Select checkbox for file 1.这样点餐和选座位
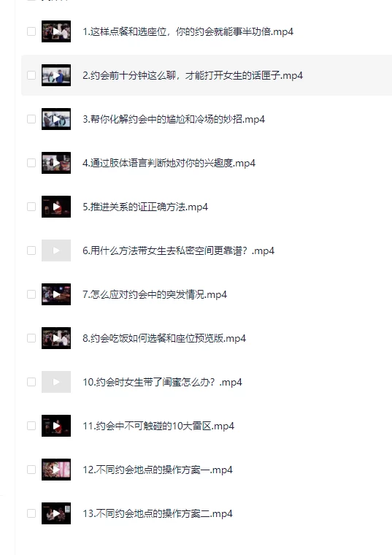The height and width of the screenshot is (555, 392). coord(31,31)
